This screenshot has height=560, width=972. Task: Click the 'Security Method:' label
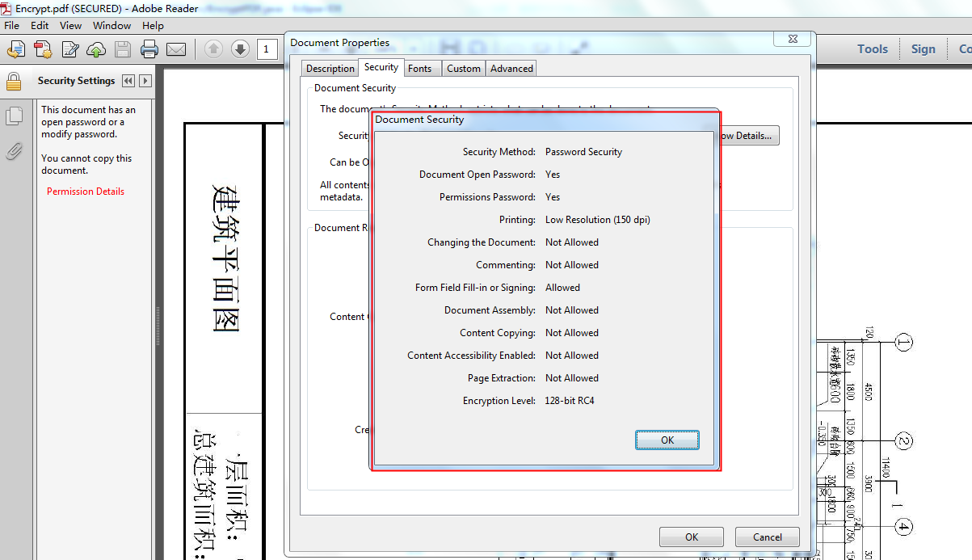(x=499, y=152)
